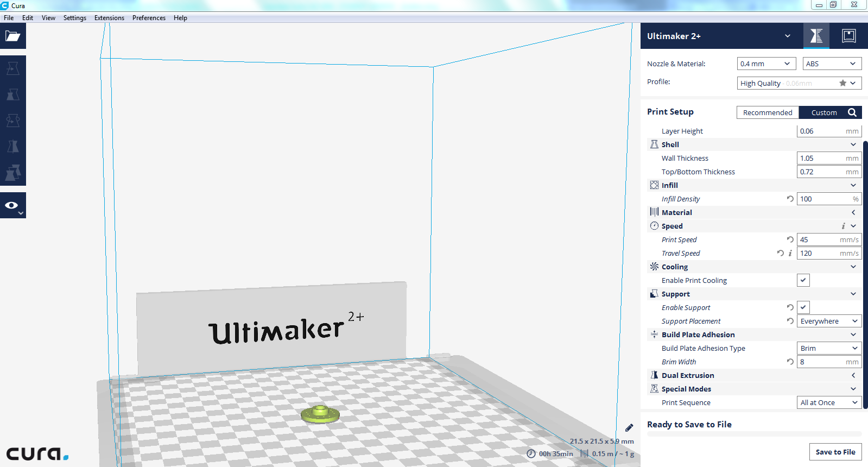Screen dimensions: 868x467
Task: Select the Per Model Settings tool
Action: pos(13,173)
